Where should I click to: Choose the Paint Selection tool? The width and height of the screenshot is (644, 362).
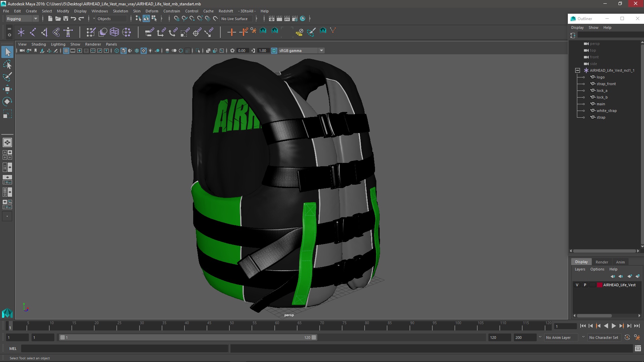click(x=7, y=77)
